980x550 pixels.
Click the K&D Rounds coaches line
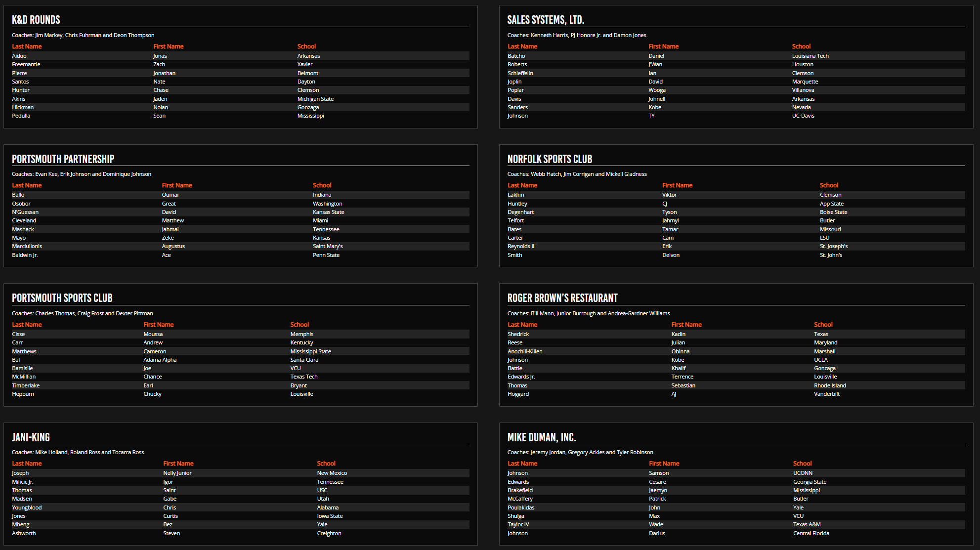(83, 35)
